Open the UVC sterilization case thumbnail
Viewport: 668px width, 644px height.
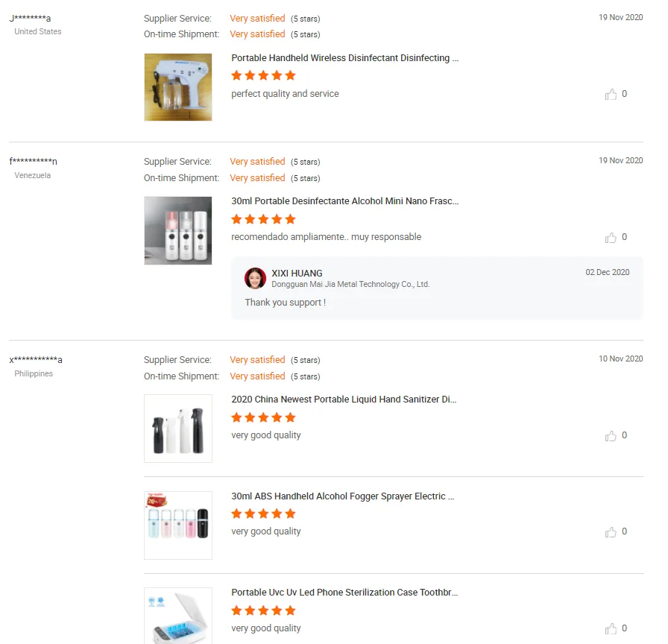177,616
